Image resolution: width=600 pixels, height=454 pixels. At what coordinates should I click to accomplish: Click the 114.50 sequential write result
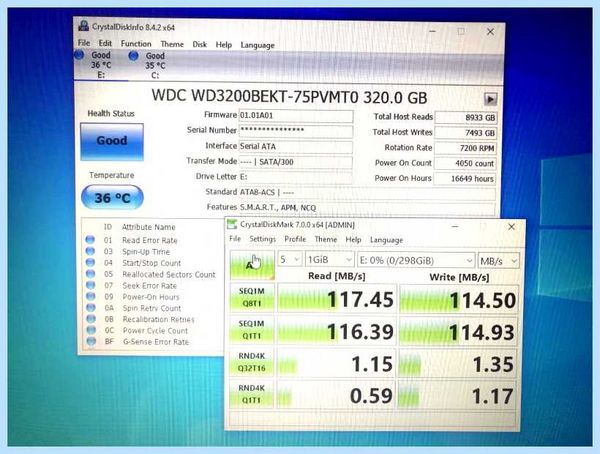458,299
